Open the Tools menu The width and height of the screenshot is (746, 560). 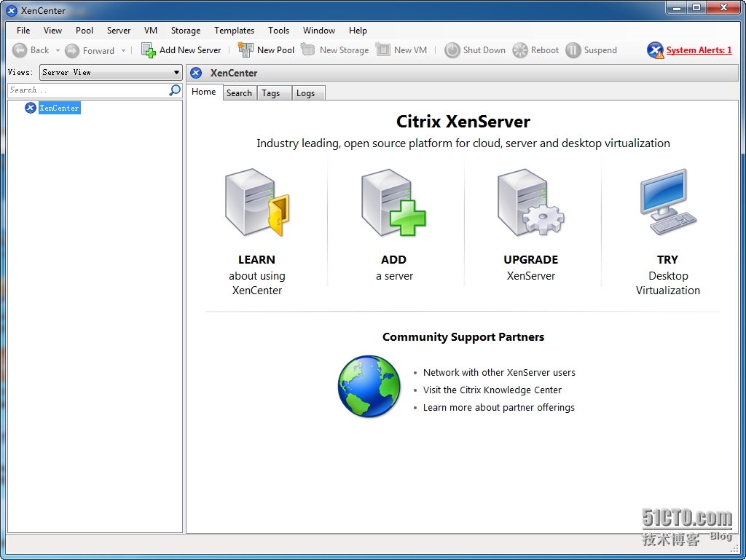point(278,31)
